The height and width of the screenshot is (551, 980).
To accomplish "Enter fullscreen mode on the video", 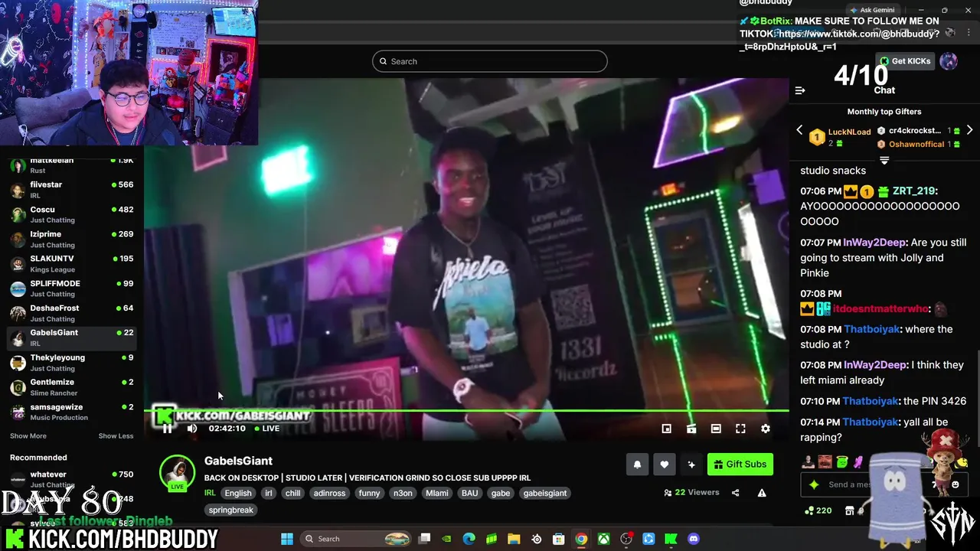I will (740, 429).
